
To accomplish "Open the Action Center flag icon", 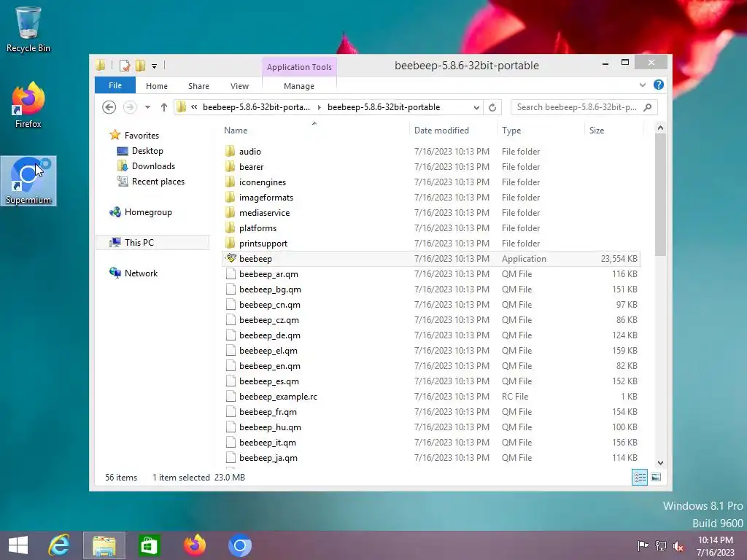I will (x=642, y=545).
